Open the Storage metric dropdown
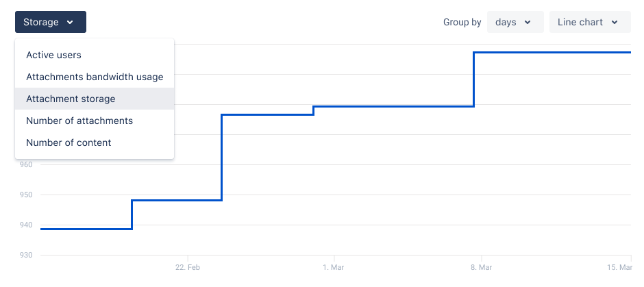The image size is (644, 287). coord(50,22)
